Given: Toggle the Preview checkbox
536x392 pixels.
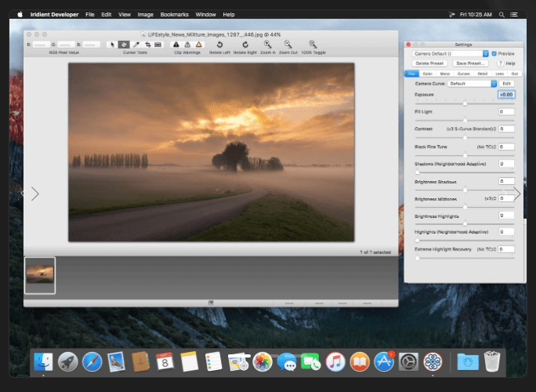Looking at the screenshot, I should pyautogui.click(x=494, y=53).
